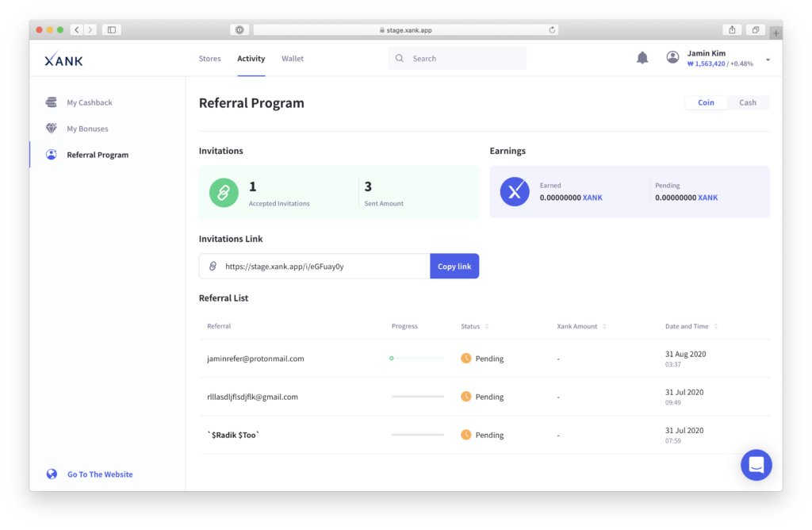Add a new Safari tab
Viewport: 812px width, 530px height.
tap(776, 33)
